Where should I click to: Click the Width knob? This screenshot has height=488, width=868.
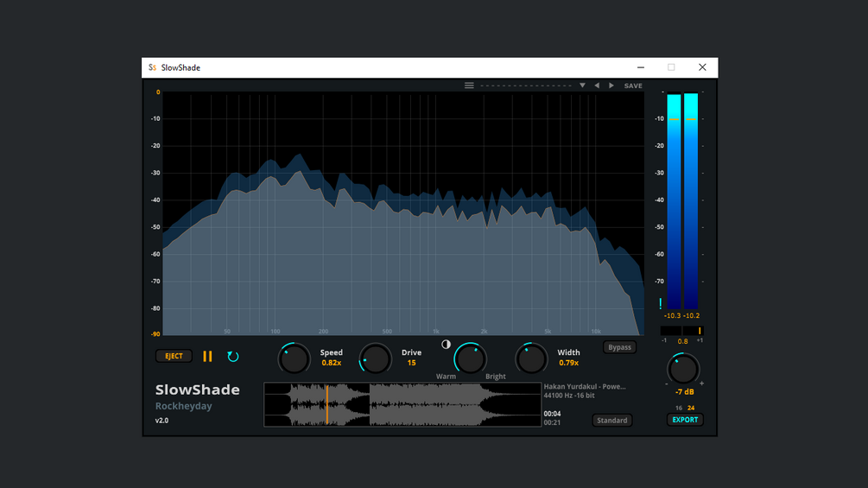coord(531,359)
